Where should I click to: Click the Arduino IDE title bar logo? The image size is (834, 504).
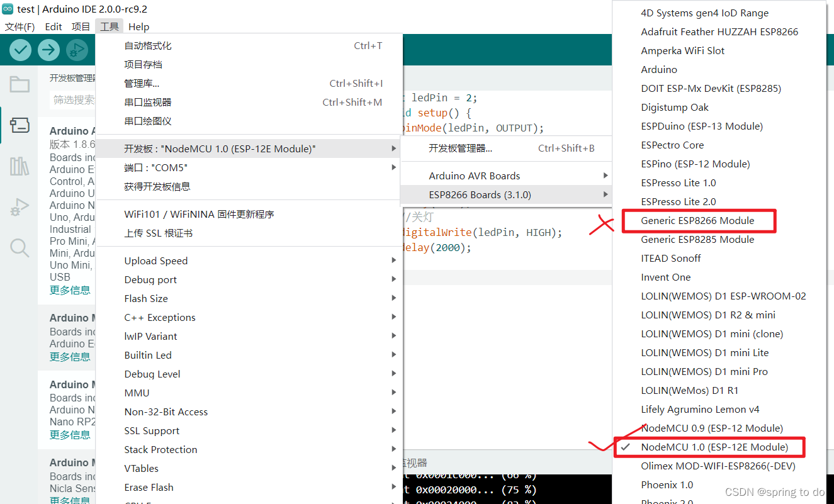click(x=8, y=9)
